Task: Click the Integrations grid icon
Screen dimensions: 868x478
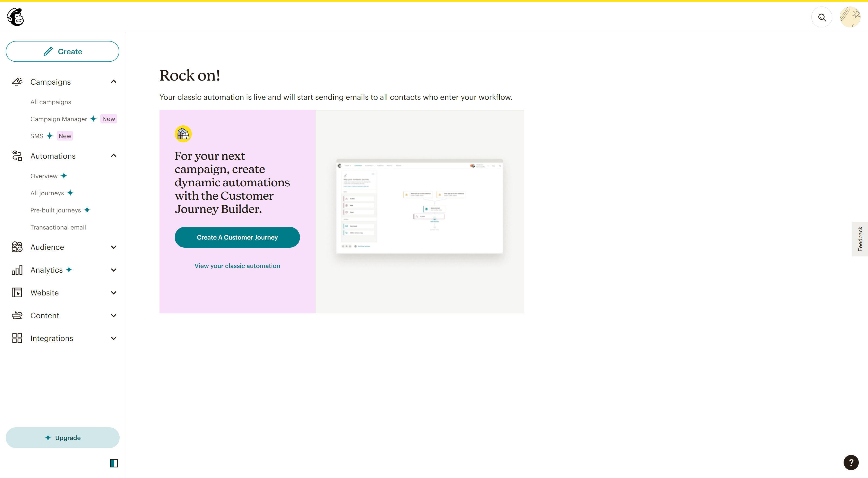Action: coord(17,338)
